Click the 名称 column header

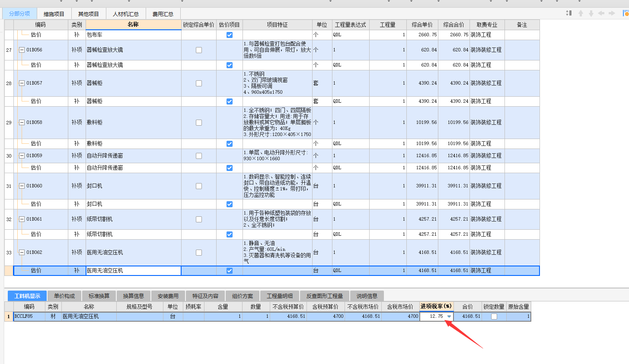(x=133, y=25)
